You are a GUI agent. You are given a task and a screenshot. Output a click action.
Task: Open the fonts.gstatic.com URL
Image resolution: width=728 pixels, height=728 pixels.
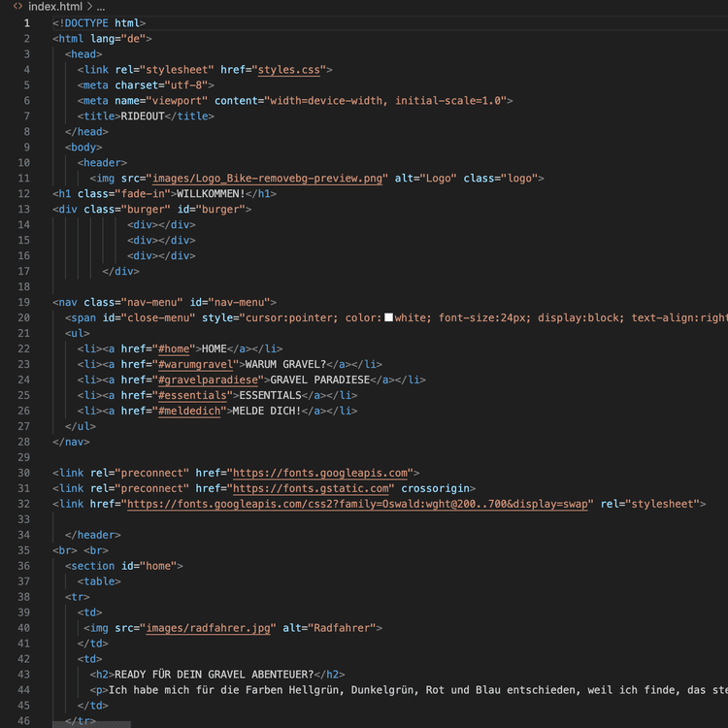(x=312, y=488)
